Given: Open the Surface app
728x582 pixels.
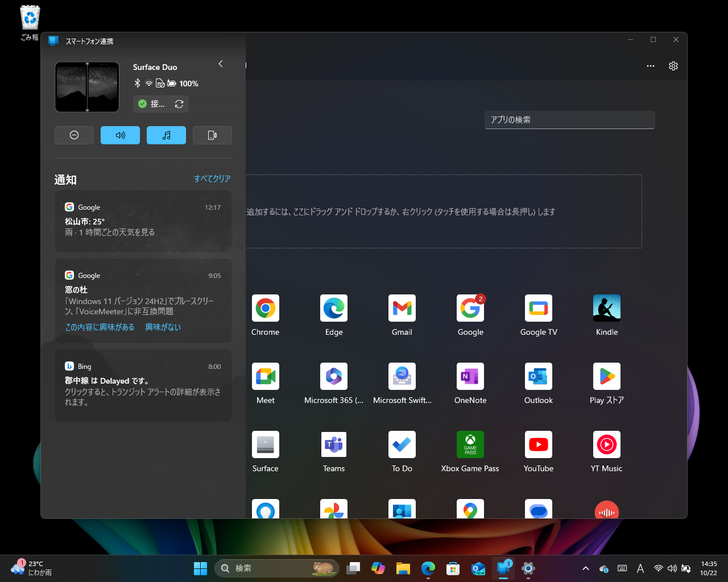Looking at the screenshot, I should click(266, 445).
